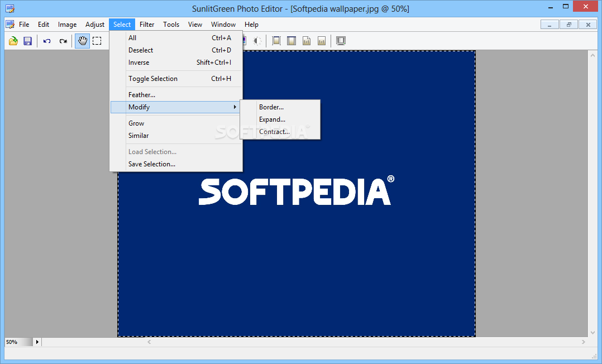This screenshot has height=364, width=602.
Task: Open the Adjust menu
Action: click(x=95, y=25)
